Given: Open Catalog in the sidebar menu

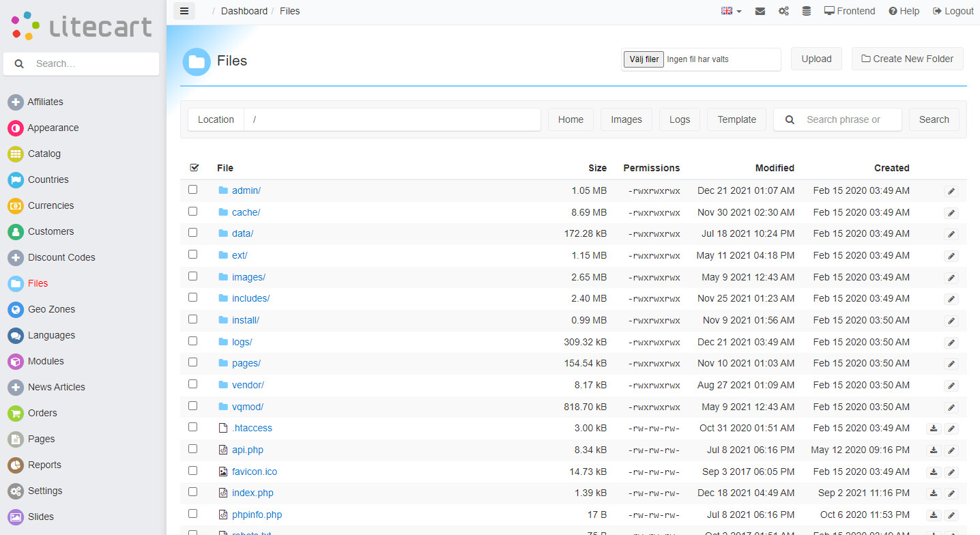Looking at the screenshot, I should pyautogui.click(x=44, y=154).
